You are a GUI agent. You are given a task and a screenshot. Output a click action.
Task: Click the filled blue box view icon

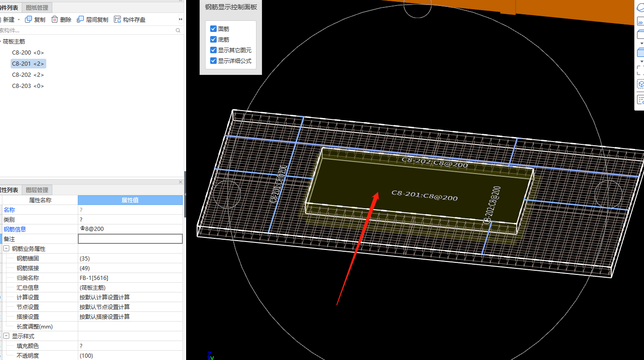click(641, 52)
